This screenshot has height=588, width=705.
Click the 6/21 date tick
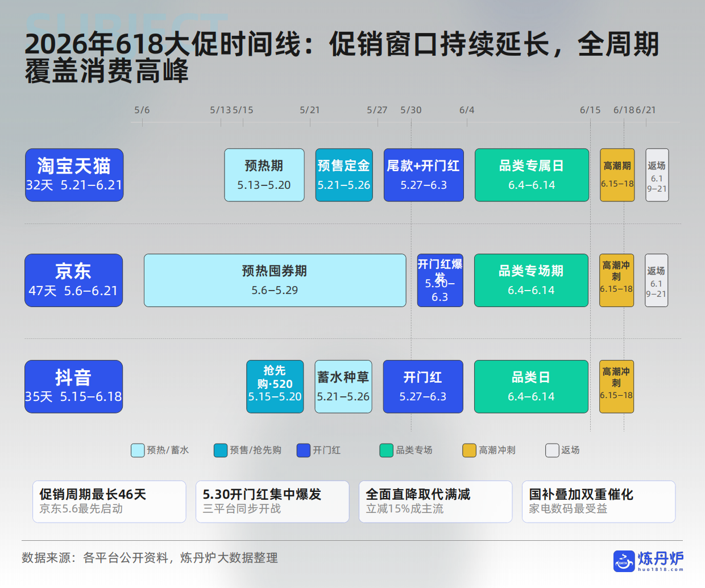pos(646,110)
